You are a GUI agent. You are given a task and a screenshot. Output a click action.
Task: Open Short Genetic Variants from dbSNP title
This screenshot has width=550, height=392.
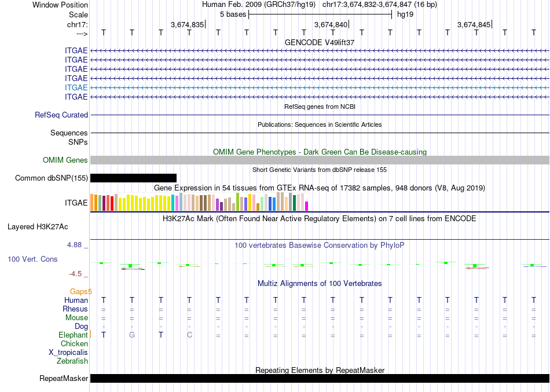(x=320, y=170)
